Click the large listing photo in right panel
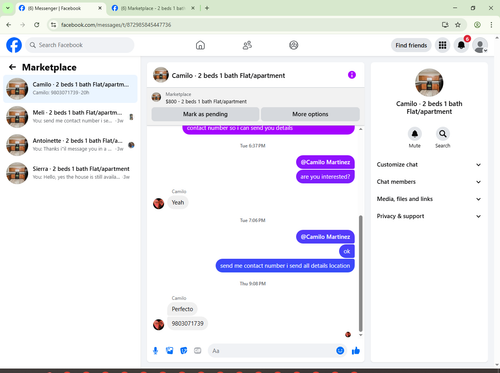The height and width of the screenshot is (373, 500). click(429, 83)
